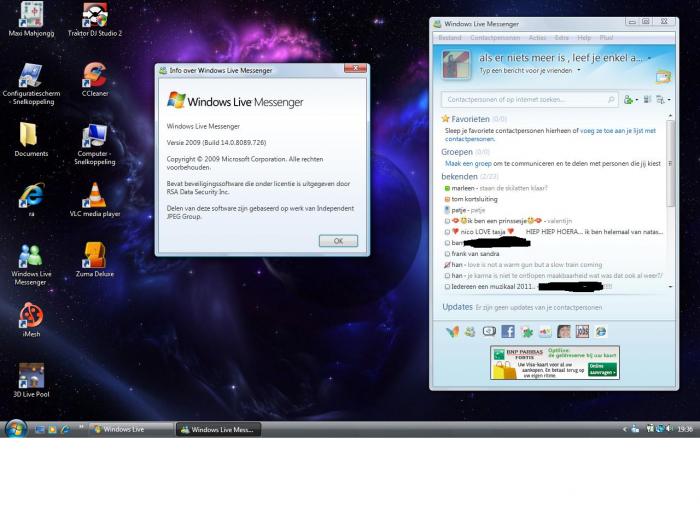Open the Bestand menu
This screenshot has height=518, width=700.
pos(450,38)
